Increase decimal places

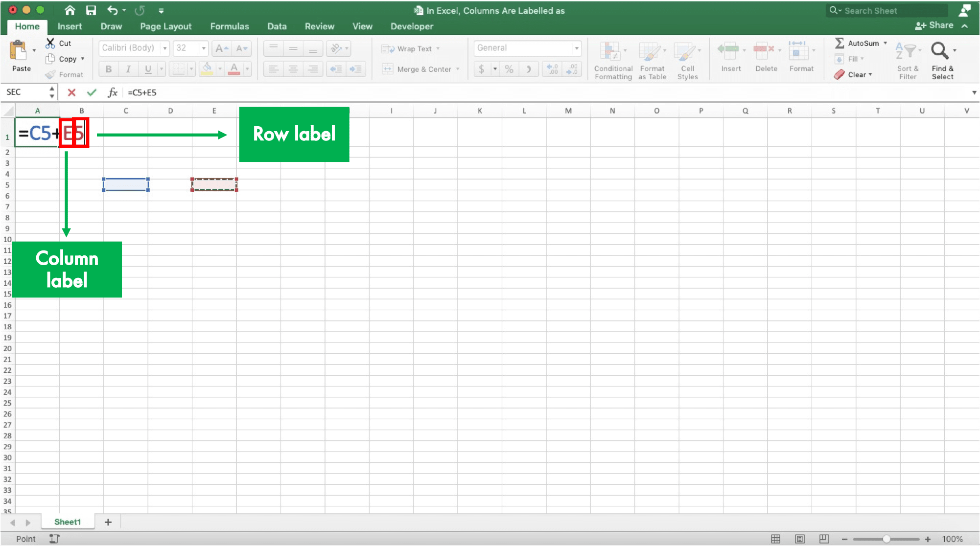[552, 69]
